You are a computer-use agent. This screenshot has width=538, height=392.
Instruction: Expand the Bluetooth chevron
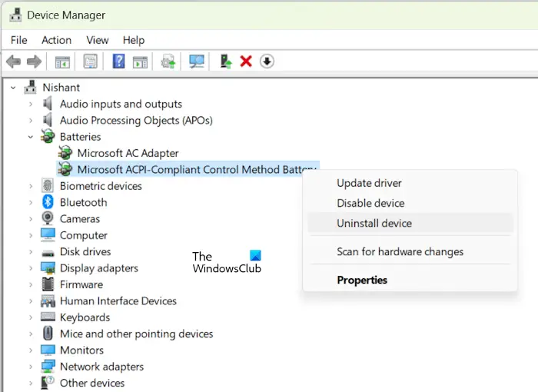[x=31, y=202]
